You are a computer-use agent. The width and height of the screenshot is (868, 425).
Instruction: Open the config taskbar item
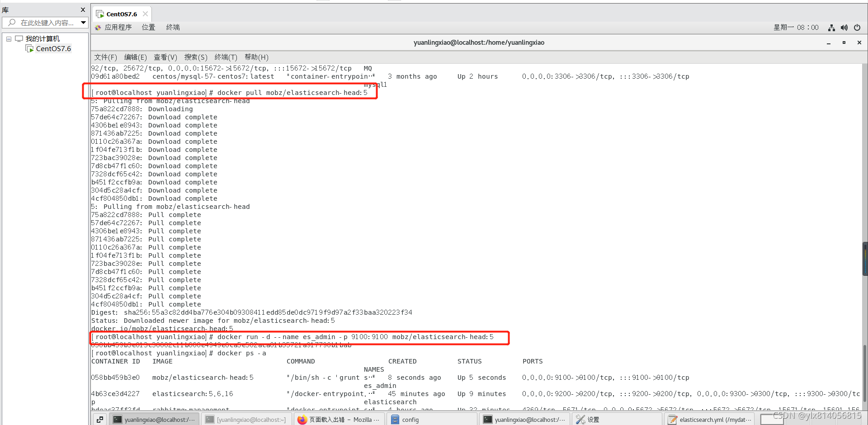(432, 420)
